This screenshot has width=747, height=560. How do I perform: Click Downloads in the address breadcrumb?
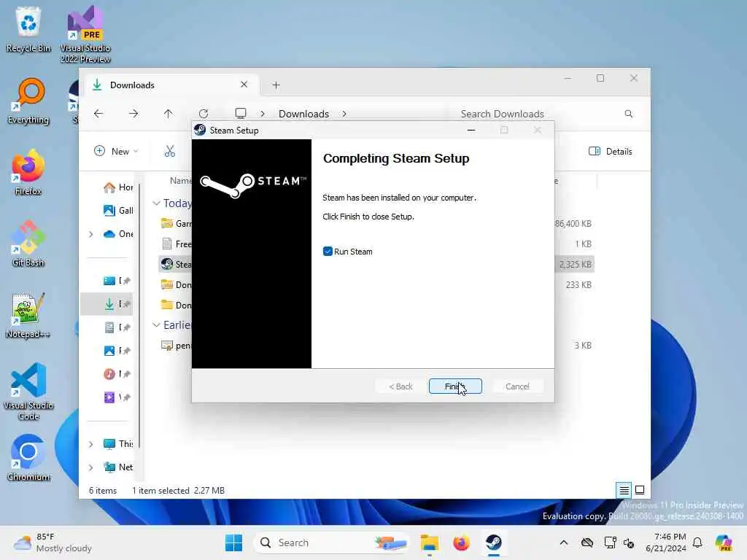303,114
